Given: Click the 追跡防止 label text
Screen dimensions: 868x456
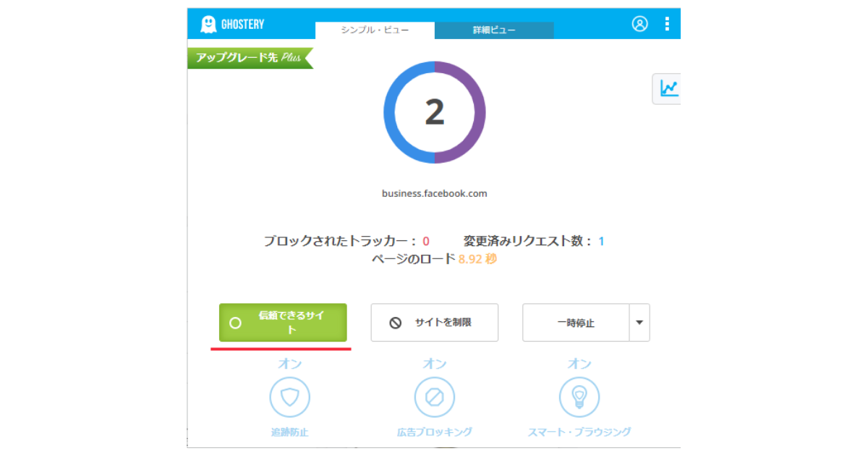Looking at the screenshot, I should coord(290,432).
